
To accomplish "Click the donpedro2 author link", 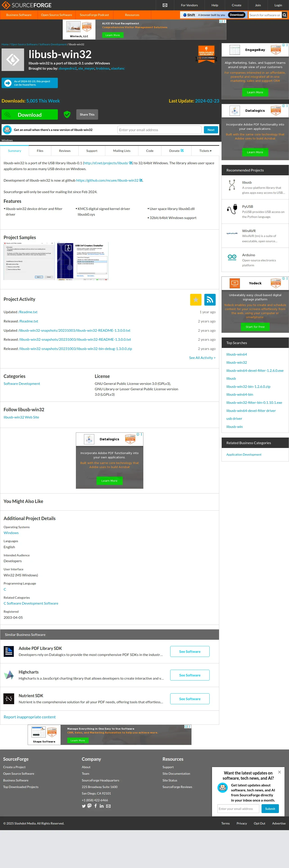I will pyautogui.click(x=68, y=69).
